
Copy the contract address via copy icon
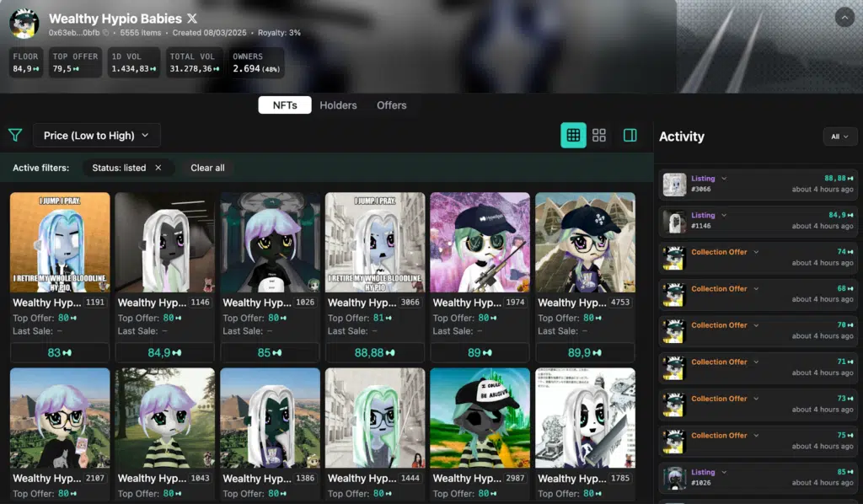106,33
